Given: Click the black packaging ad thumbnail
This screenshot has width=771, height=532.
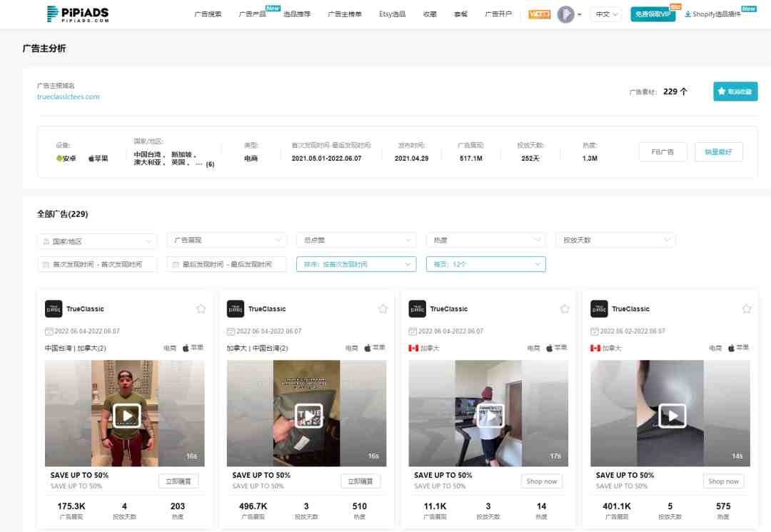Looking at the screenshot, I should pyautogui.click(x=306, y=413).
